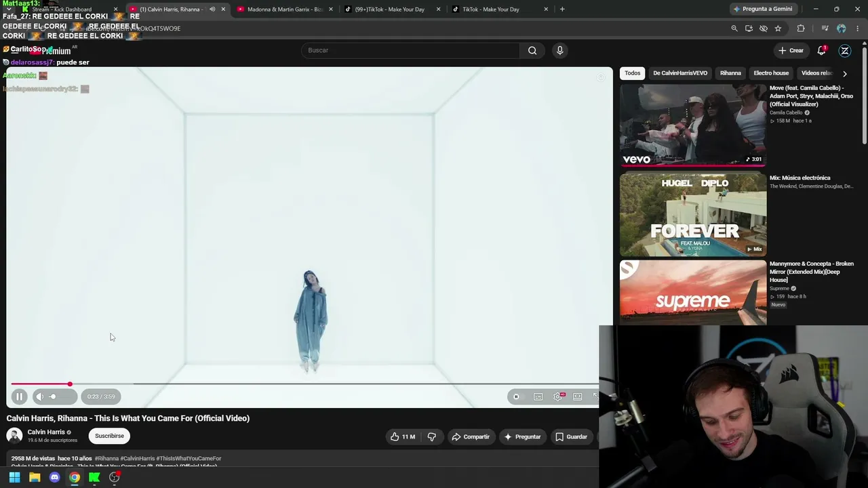Toggle the autoplay switch in the player
This screenshot has height=488, width=868.
pos(516,396)
